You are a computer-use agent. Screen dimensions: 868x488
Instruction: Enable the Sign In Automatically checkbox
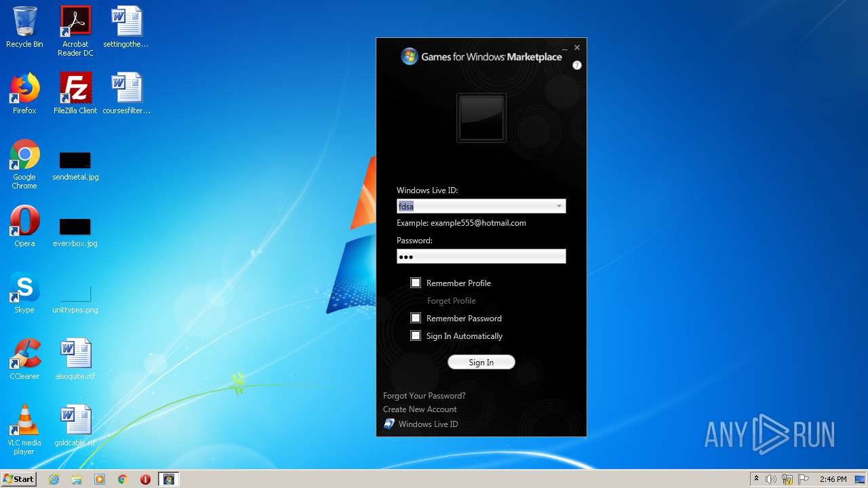pos(416,335)
